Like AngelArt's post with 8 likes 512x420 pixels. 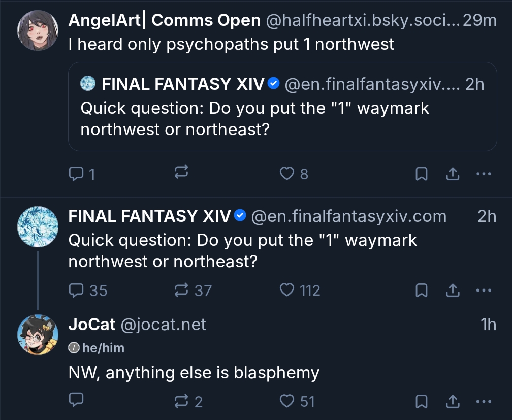coord(287,174)
